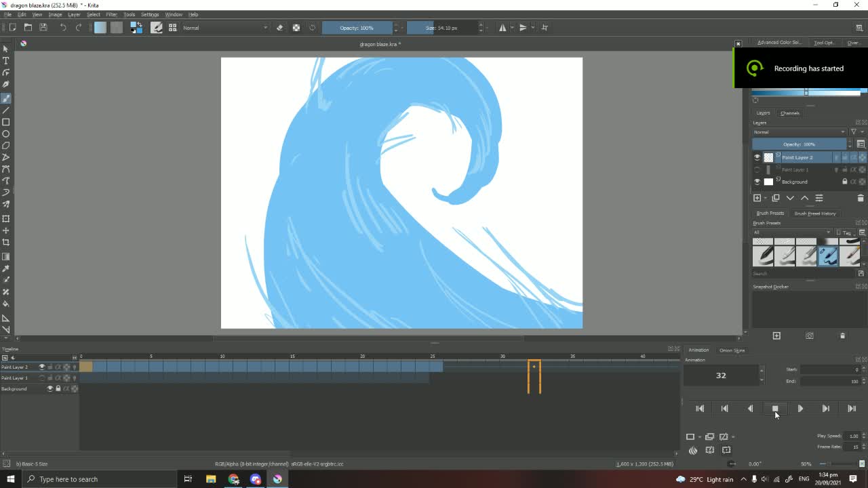The width and height of the screenshot is (868, 488).
Task: Adjust the brush Size slider
Action: [x=441, y=28]
